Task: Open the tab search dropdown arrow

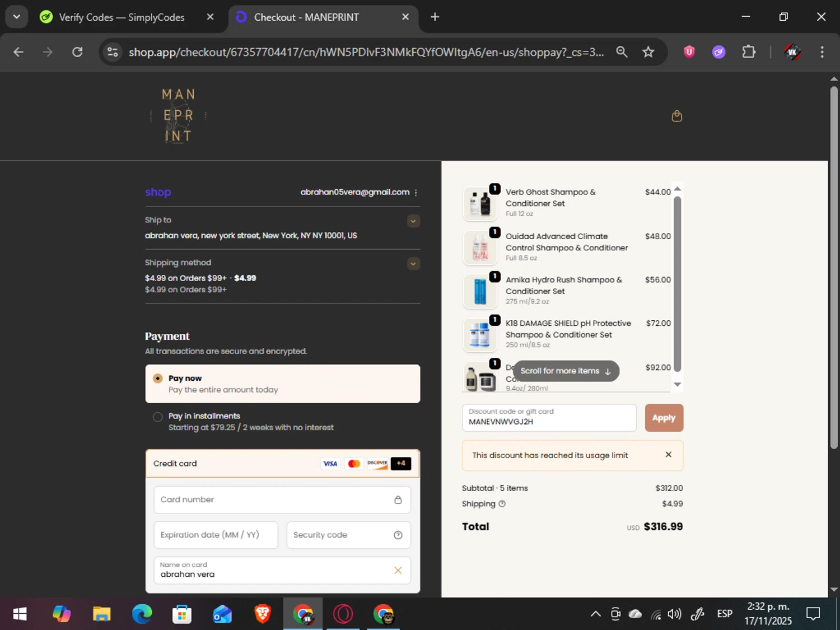Action: tap(16, 17)
